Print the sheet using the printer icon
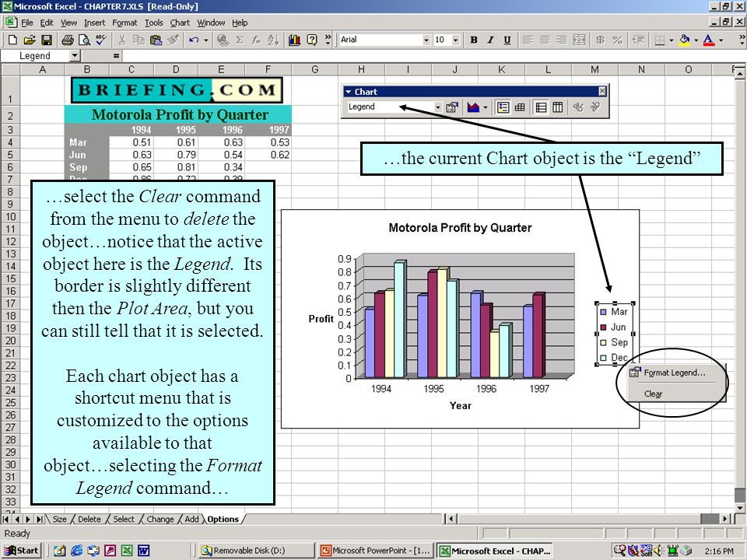 [68, 40]
